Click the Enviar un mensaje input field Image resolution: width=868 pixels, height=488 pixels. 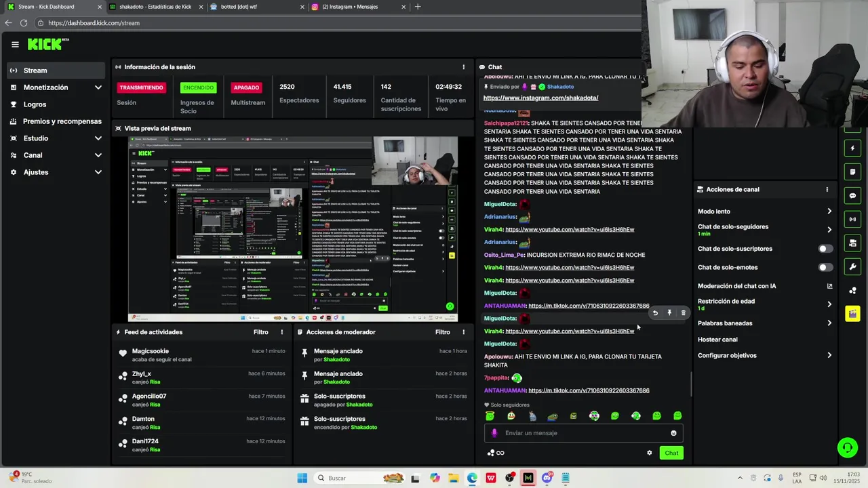[583, 433]
